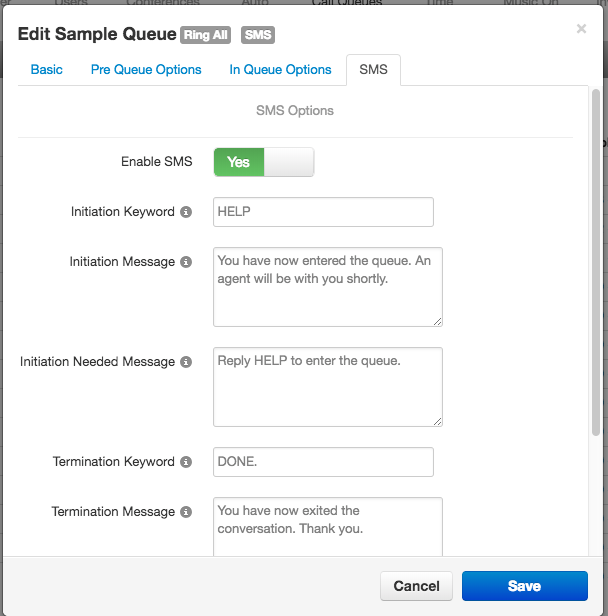Click the Initiation Keyword field containing HELP
This screenshot has height=616, width=608.
(x=323, y=212)
